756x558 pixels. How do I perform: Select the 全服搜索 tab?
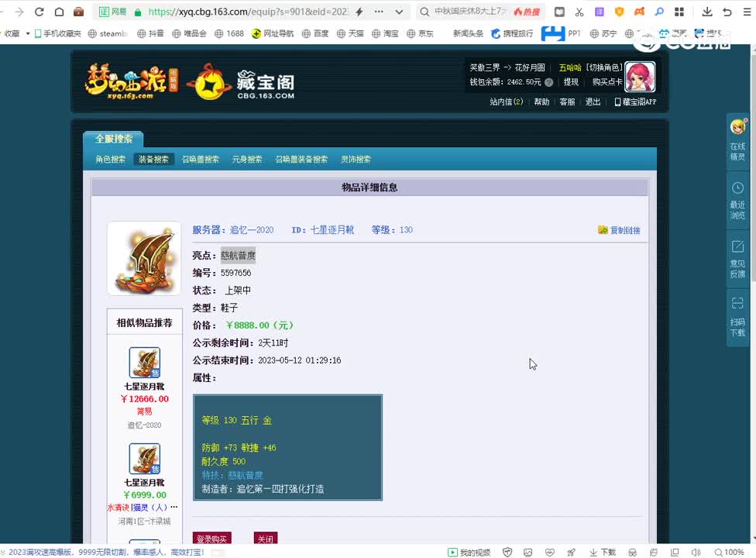click(113, 139)
